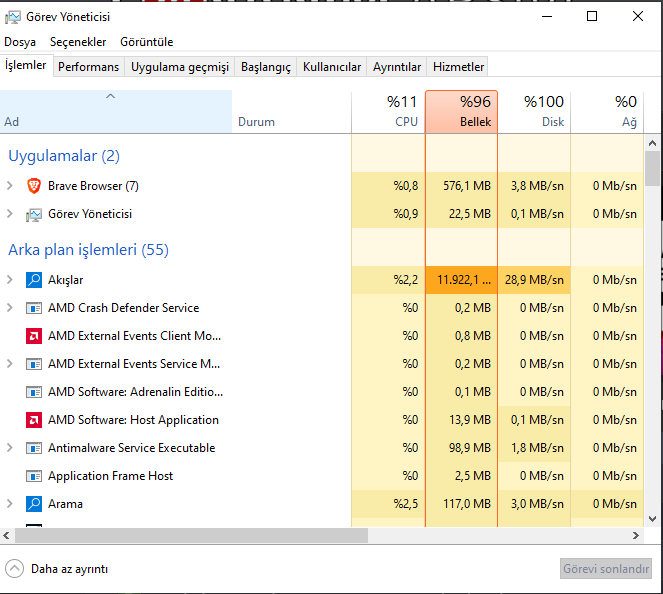Viewport: 663px width, 594px height.
Task: Click the Akışlar search icon
Action: (x=34, y=280)
